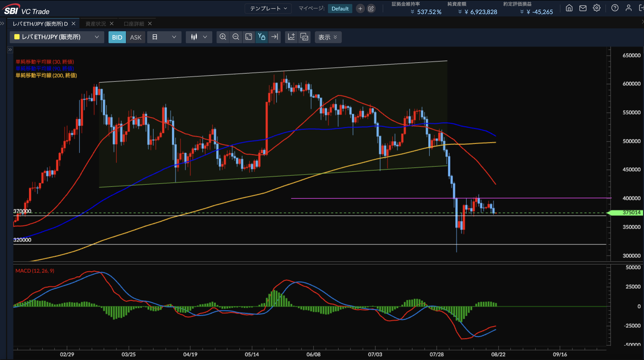
Task: Close the 資産状況 tab
Action: (x=112, y=24)
